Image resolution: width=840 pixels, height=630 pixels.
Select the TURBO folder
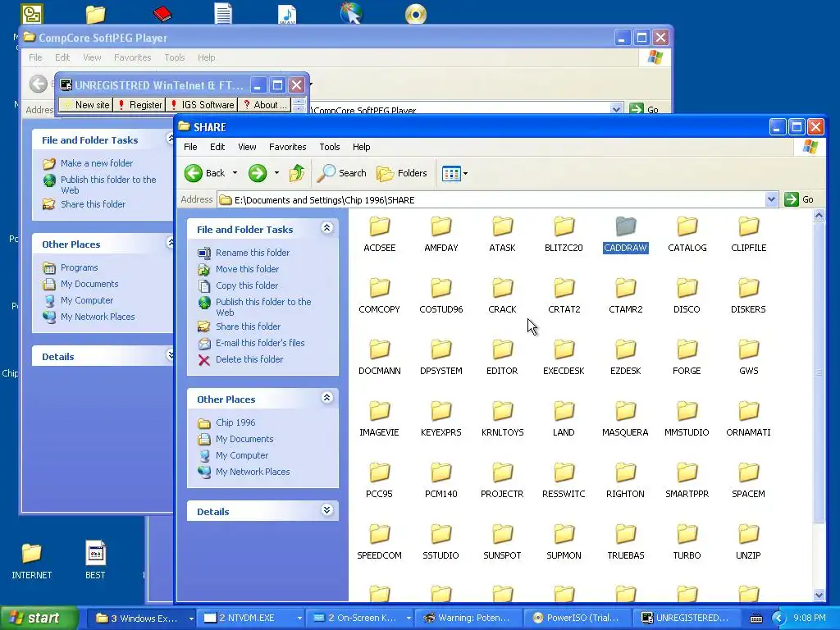[x=687, y=543]
